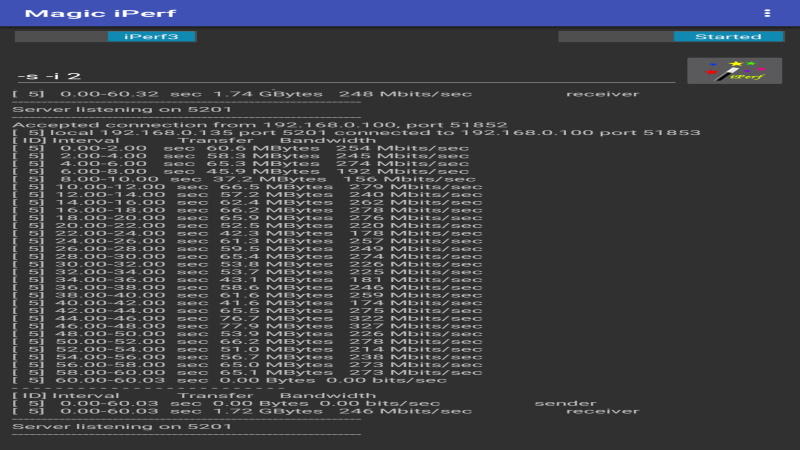
Task: Open the three-dot overflow menu
Action: click(767, 13)
